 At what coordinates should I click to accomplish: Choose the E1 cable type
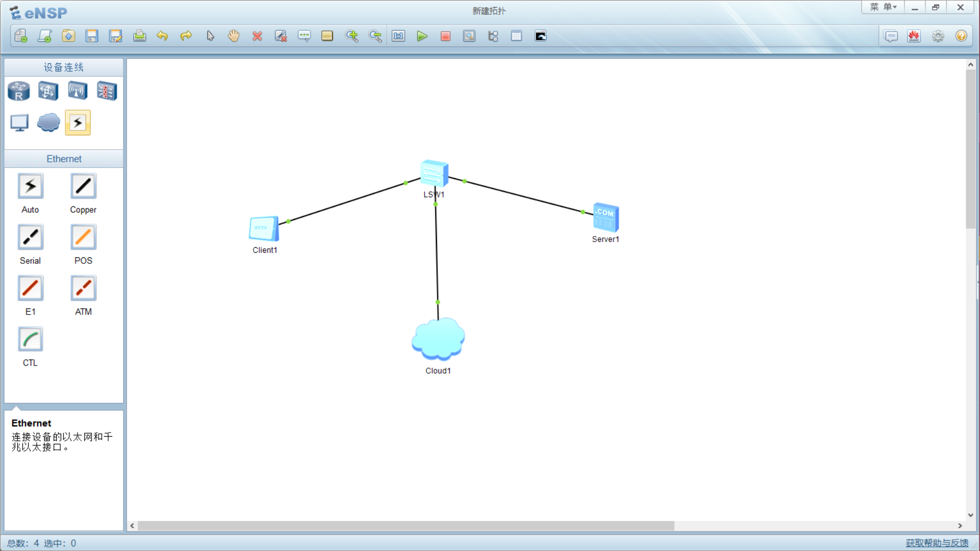(x=30, y=289)
